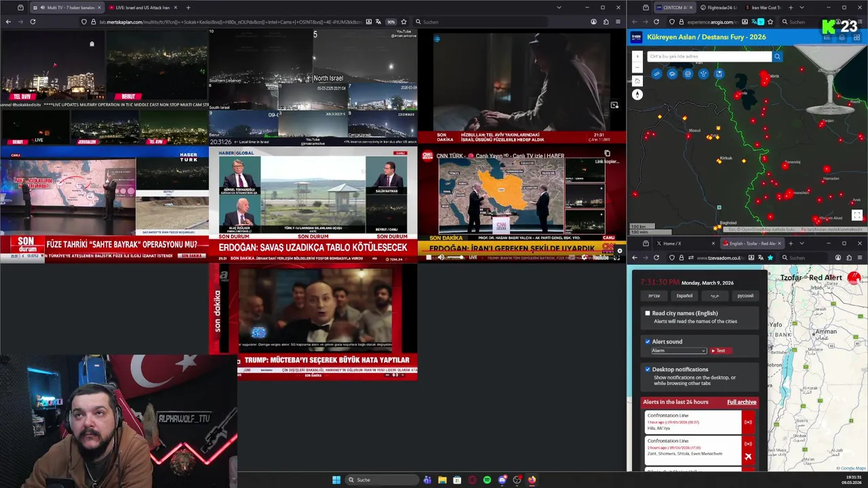The width and height of the screenshot is (868, 488).
Task: Click the ArcGIS address search magnifier button
Action: coord(778,56)
